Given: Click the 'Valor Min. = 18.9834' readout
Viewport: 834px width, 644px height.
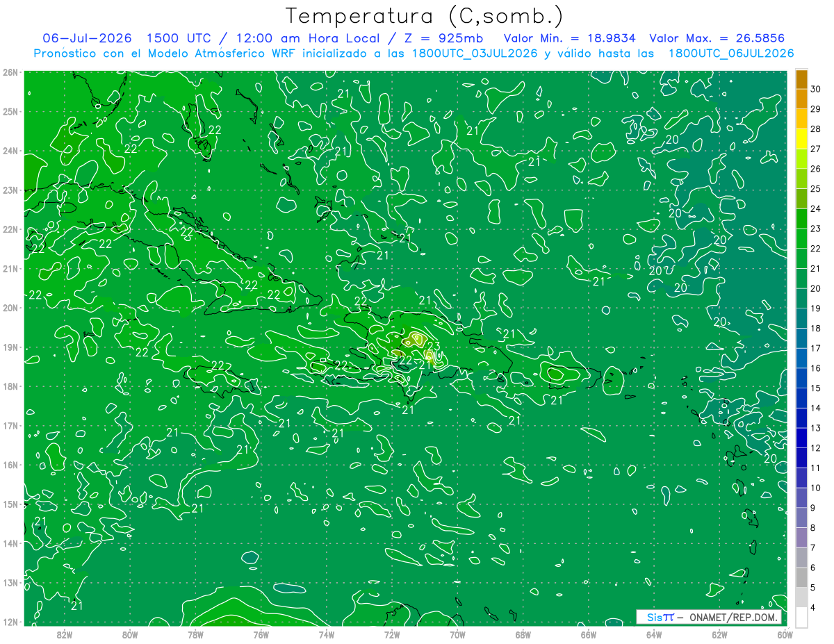Looking at the screenshot, I should (x=569, y=38).
